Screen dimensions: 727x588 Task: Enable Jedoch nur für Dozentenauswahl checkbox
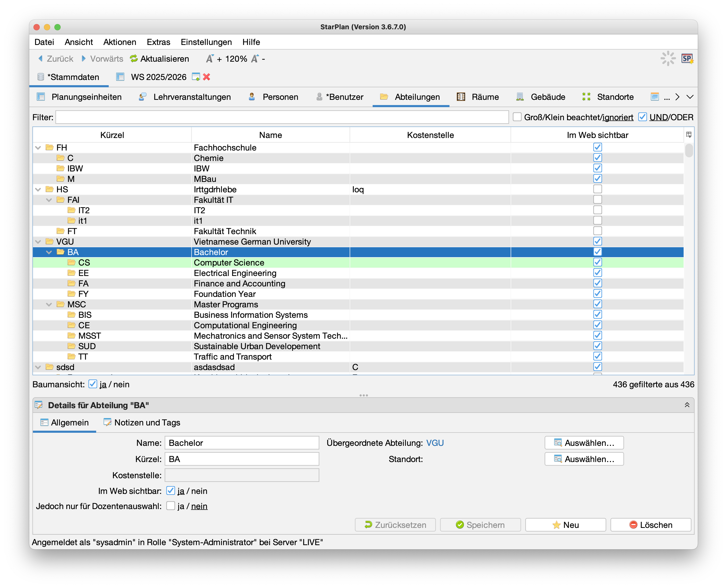click(x=171, y=506)
